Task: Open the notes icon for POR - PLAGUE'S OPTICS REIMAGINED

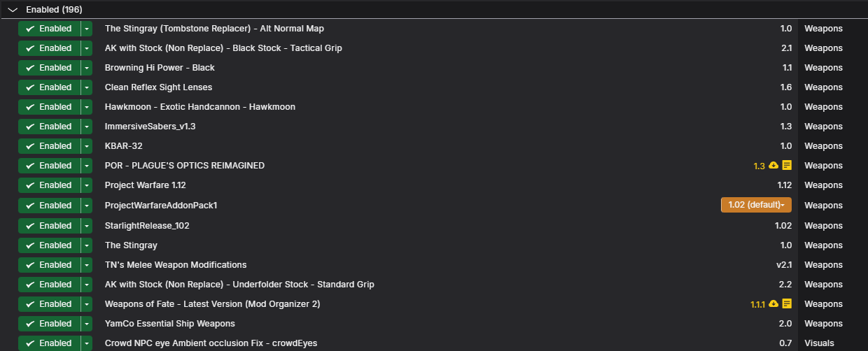Action: coord(787,166)
